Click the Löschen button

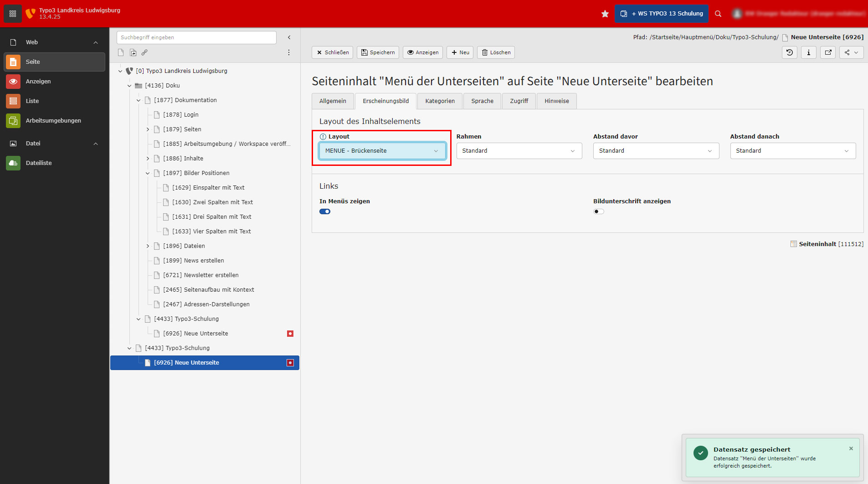[496, 52]
